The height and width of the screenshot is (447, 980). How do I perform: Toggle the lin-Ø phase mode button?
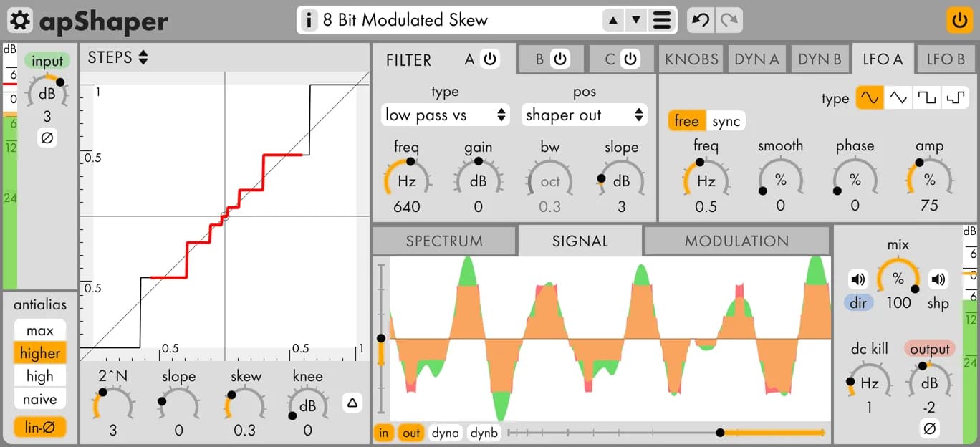click(40, 428)
